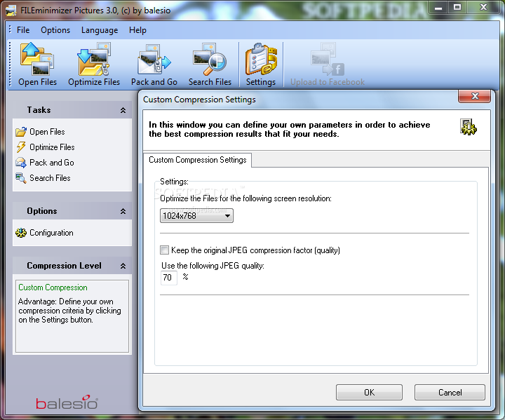The image size is (505, 420).
Task: Open the Help menu
Action: coord(137,30)
